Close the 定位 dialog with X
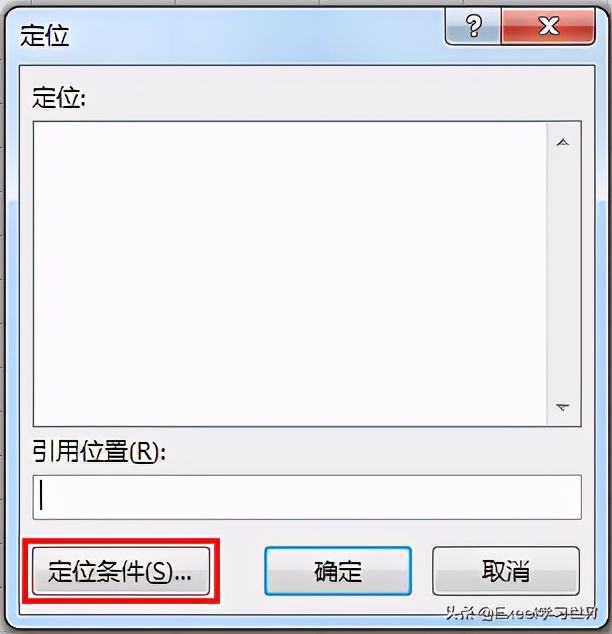 (x=548, y=26)
